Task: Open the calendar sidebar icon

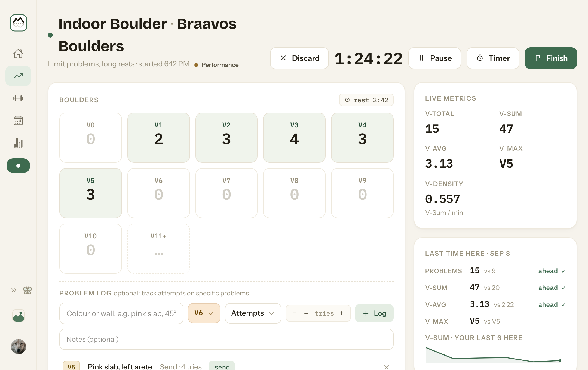Action: pyautogui.click(x=18, y=121)
